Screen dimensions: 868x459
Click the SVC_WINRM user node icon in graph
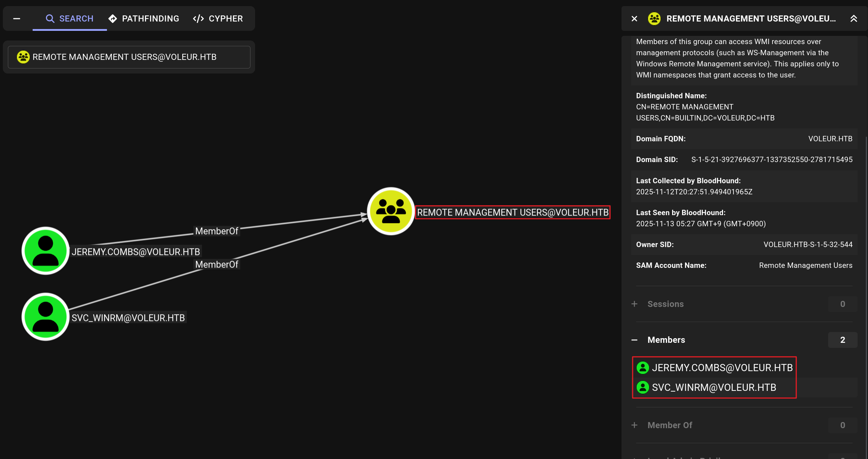pos(46,317)
